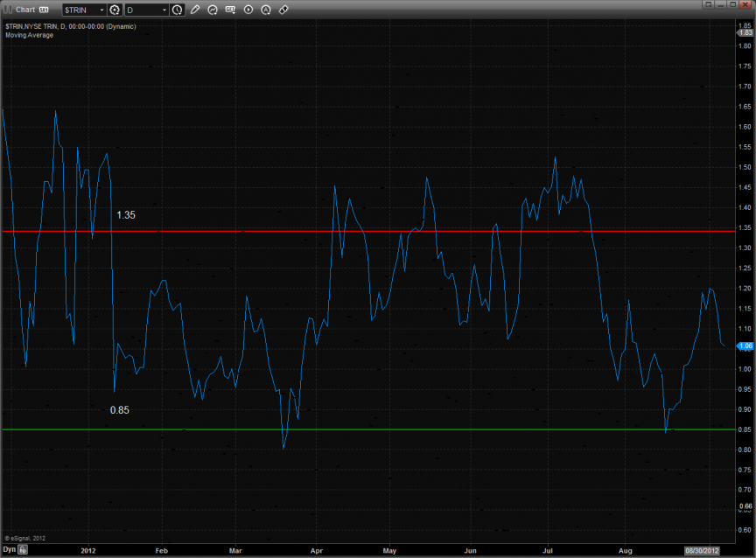Expand the $TRIN symbol dropdown
Screen dimensions: 756x558
[x=101, y=10]
